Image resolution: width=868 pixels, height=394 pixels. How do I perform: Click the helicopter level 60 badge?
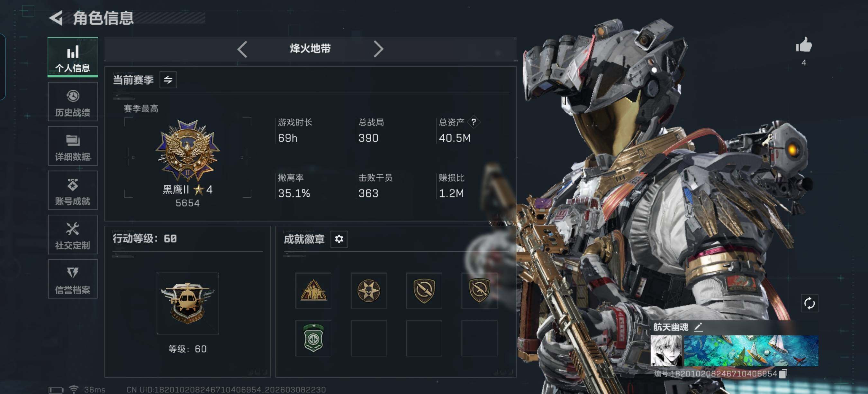click(x=187, y=303)
